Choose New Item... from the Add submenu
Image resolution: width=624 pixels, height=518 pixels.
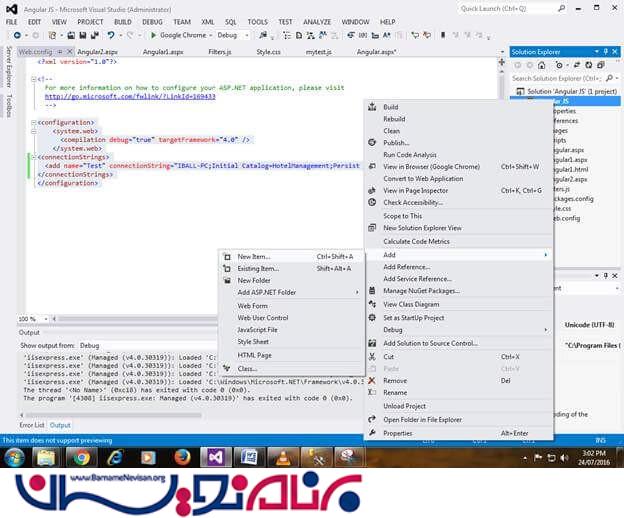point(254,257)
